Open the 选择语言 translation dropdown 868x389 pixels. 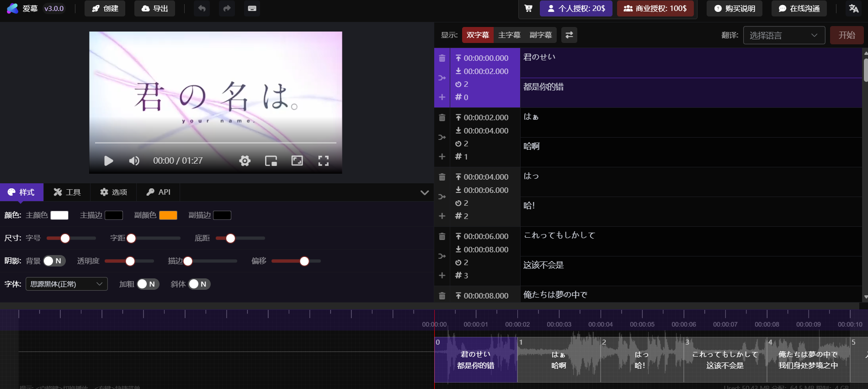(x=784, y=35)
